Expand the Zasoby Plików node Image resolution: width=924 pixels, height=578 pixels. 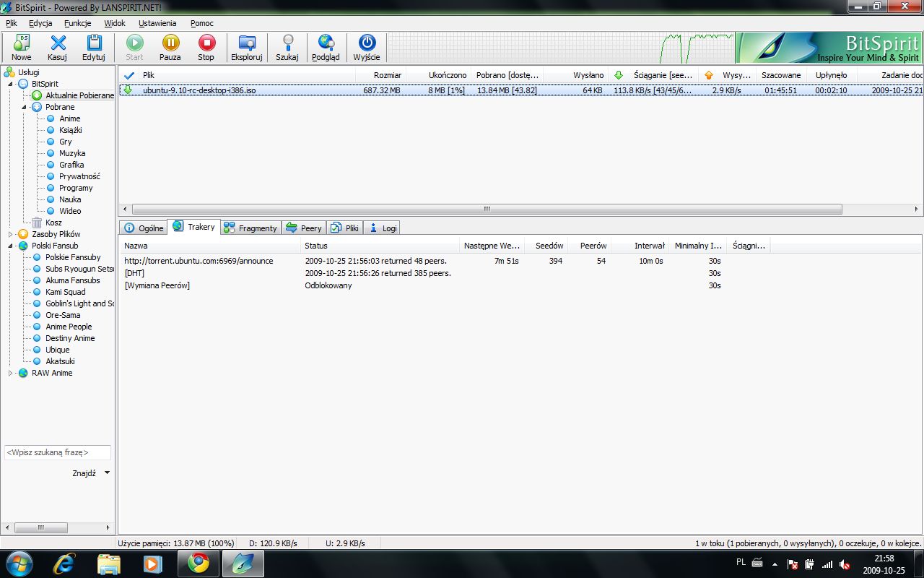pos(11,234)
